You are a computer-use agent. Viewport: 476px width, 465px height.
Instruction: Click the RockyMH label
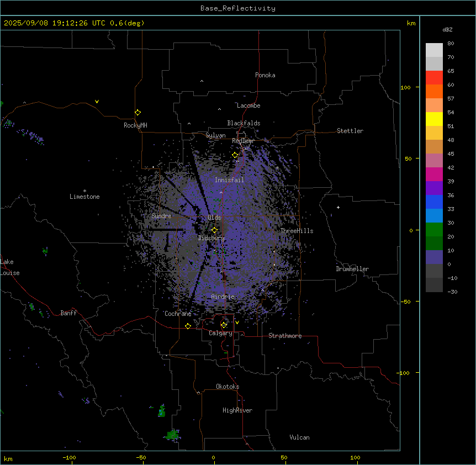135,125
